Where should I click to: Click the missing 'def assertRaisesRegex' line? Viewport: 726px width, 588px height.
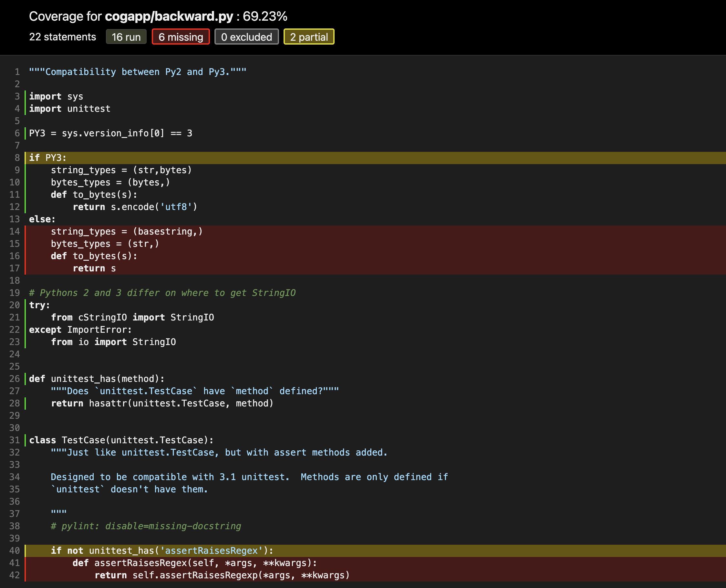click(194, 563)
